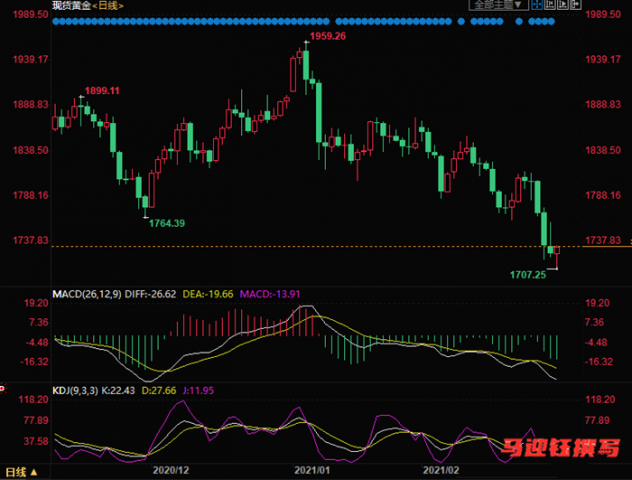Click the isolated blue event dot near February
This screenshot has height=480, width=632.
(x=461, y=21)
